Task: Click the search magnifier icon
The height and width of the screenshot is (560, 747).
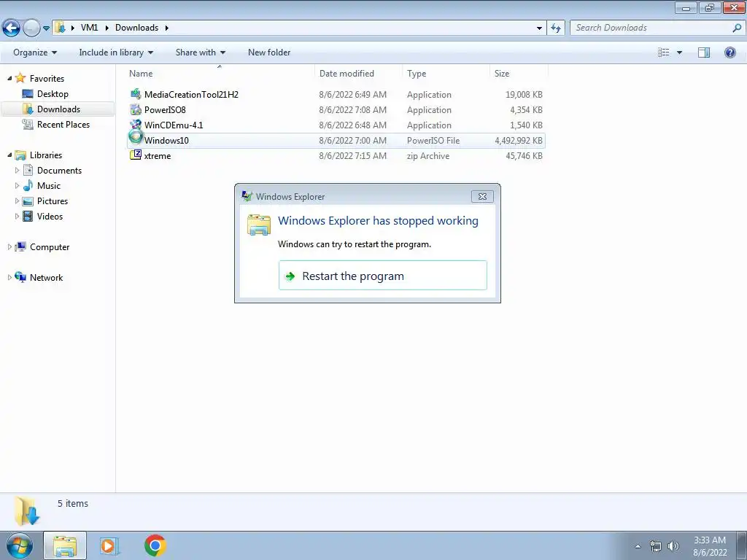Action: click(737, 28)
